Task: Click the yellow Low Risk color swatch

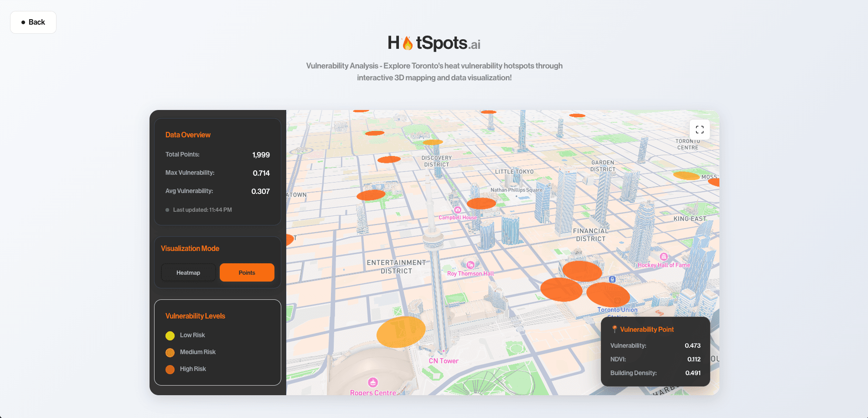Action: (170, 335)
